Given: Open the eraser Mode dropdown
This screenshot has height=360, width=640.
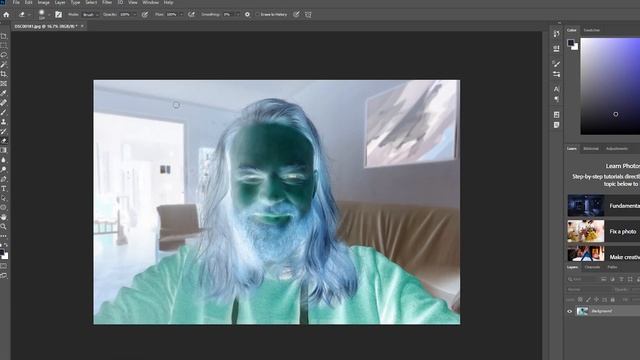Looking at the screenshot, I should (91, 14).
